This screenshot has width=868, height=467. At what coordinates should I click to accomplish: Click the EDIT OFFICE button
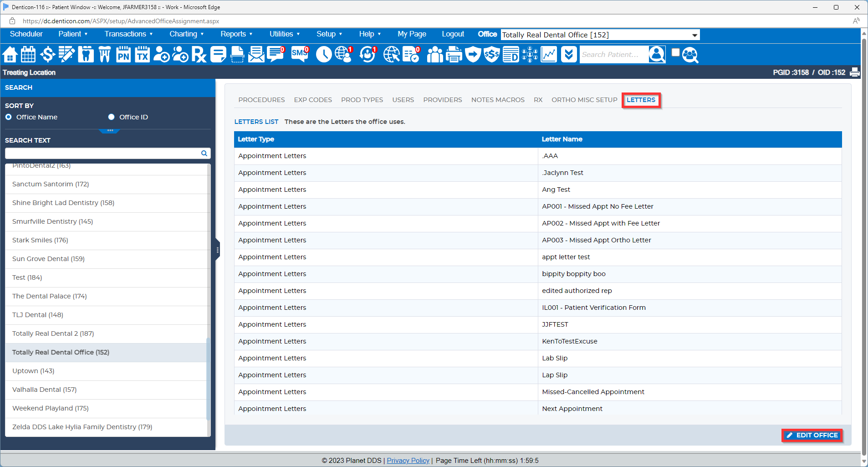[x=812, y=435]
